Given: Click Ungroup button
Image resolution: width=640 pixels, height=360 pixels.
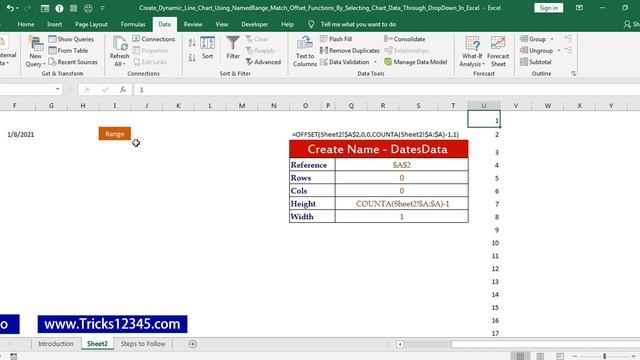Looking at the screenshot, I should (536, 51).
